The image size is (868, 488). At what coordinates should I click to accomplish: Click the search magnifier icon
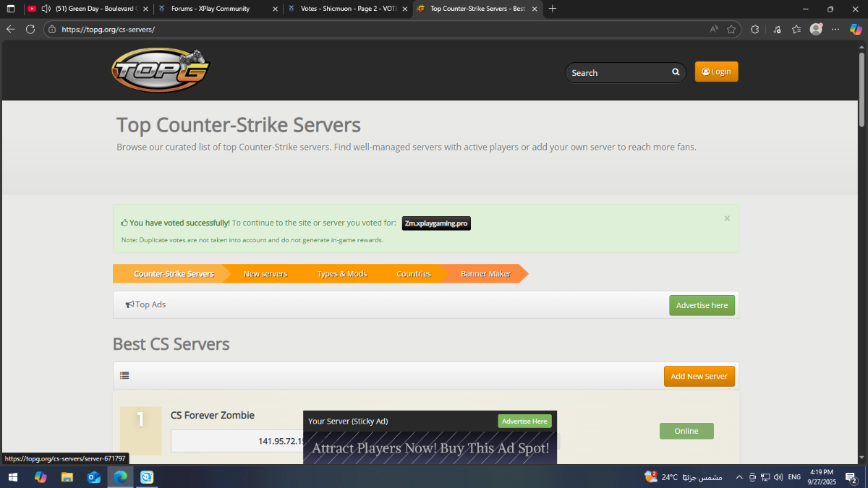(x=676, y=72)
